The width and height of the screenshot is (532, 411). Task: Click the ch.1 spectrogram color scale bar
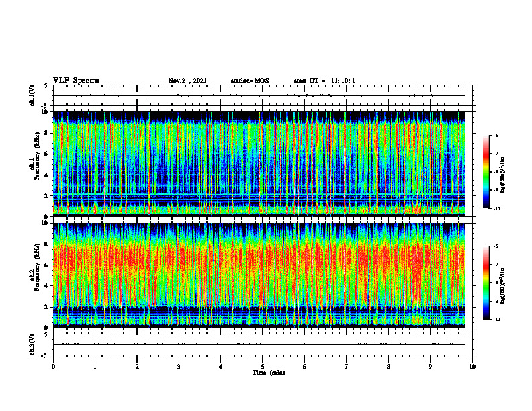pos(486,172)
